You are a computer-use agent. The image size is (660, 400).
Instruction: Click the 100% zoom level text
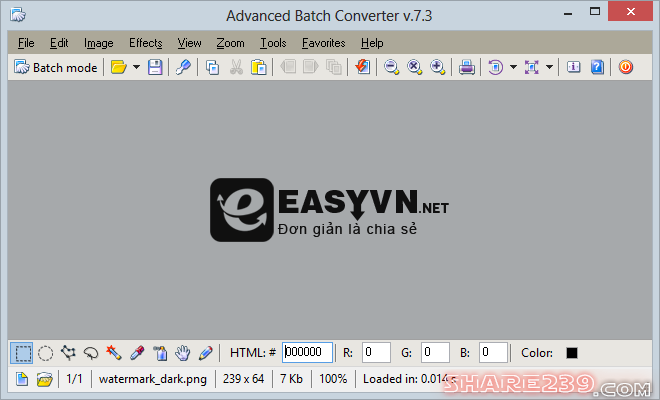(x=333, y=379)
